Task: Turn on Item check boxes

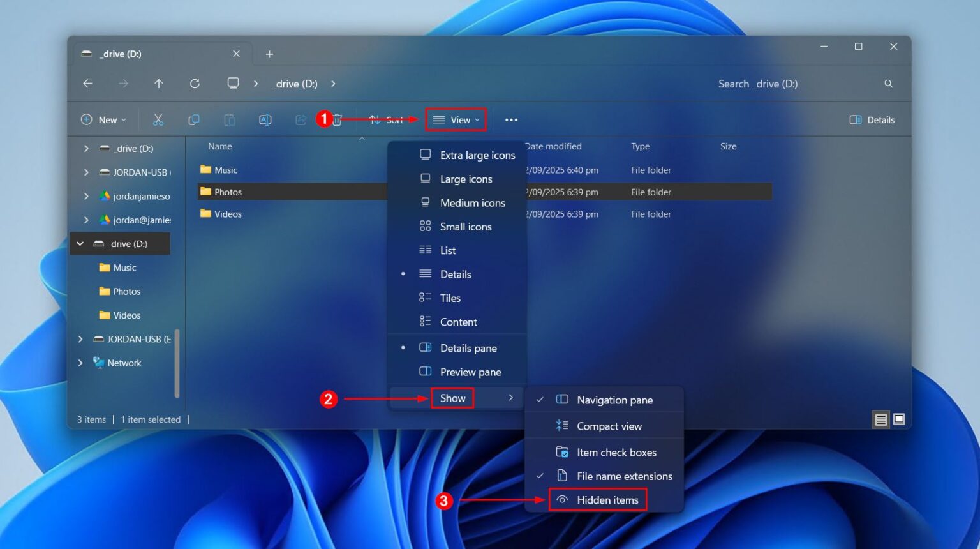Action: click(616, 452)
